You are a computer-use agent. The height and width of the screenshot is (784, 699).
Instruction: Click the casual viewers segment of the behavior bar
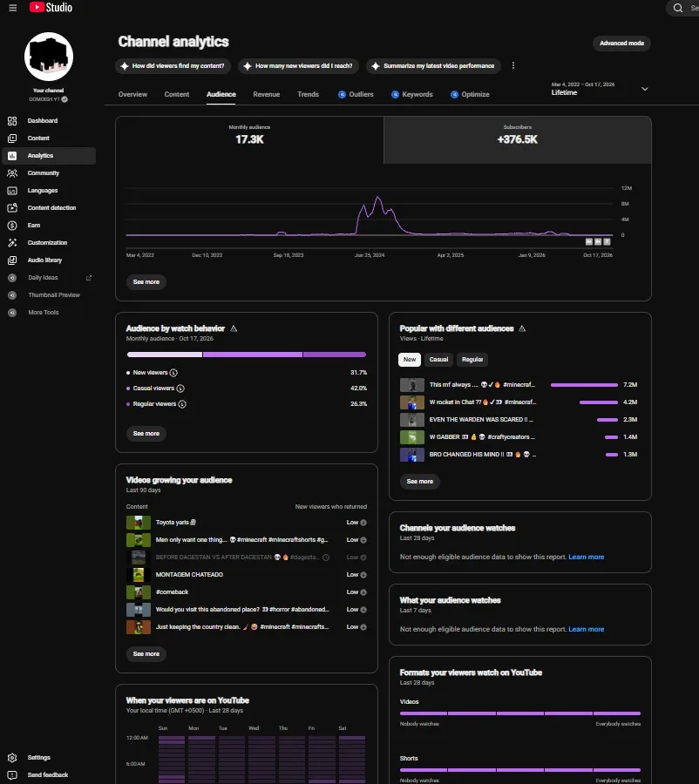(253, 355)
